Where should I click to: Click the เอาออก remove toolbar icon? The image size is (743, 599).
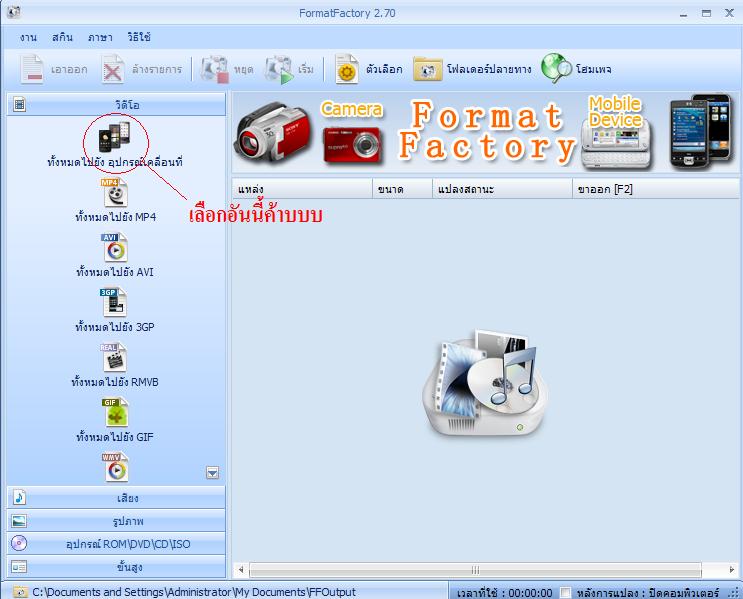pos(32,70)
